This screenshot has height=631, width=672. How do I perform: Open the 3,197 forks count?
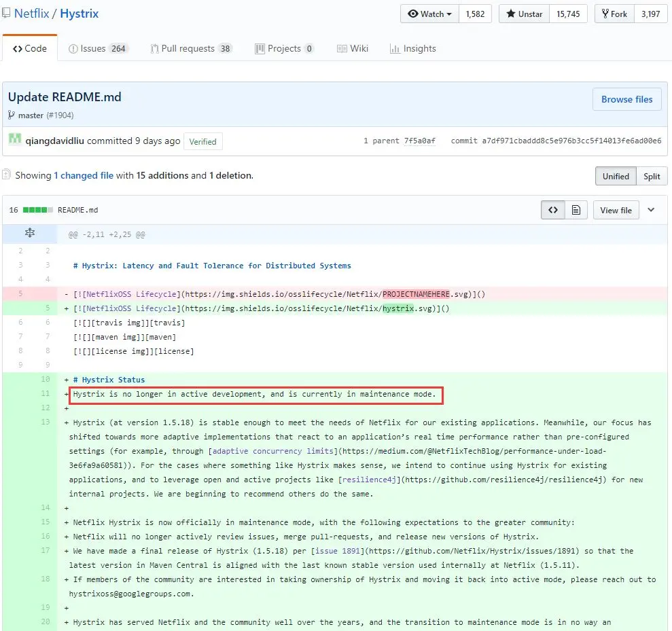pos(650,14)
